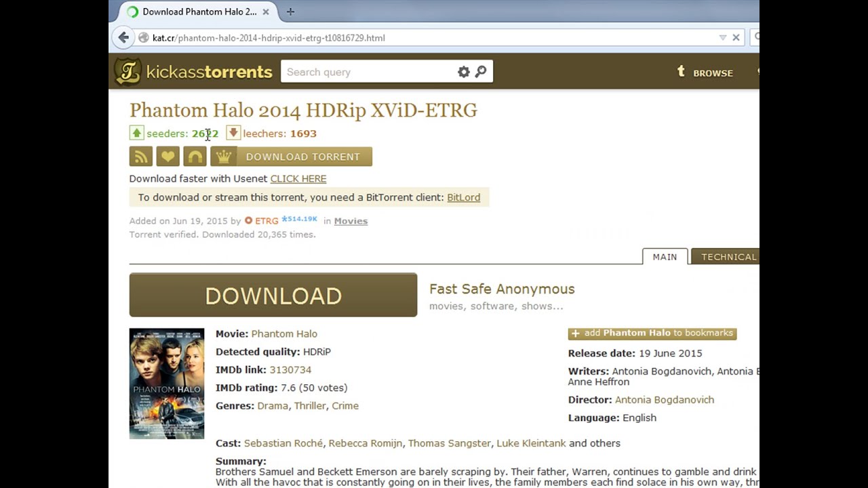The width and height of the screenshot is (868, 488).
Task: Open the address bar history dropdown arrow
Action: pyautogui.click(x=723, y=37)
